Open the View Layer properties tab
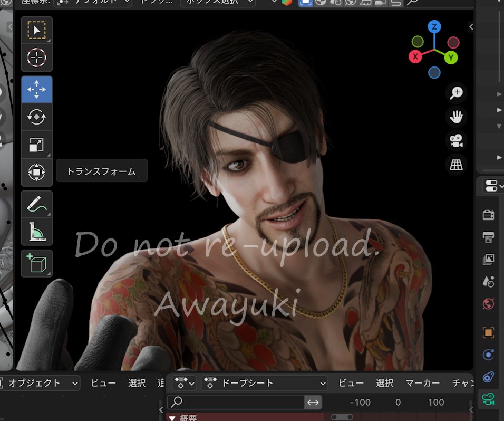The height and width of the screenshot is (421, 504). (x=488, y=259)
